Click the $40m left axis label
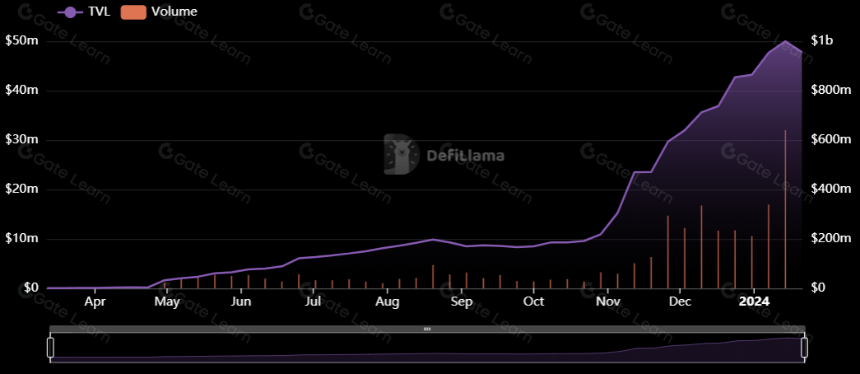The height and width of the screenshot is (374, 860). pos(21,90)
